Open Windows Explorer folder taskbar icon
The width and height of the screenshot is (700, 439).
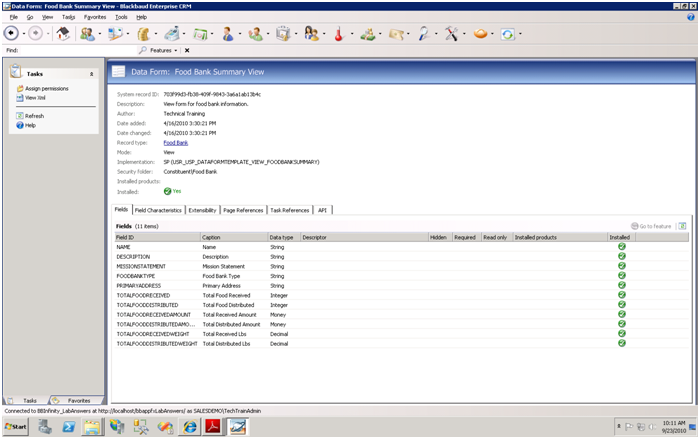coord(92,427)
